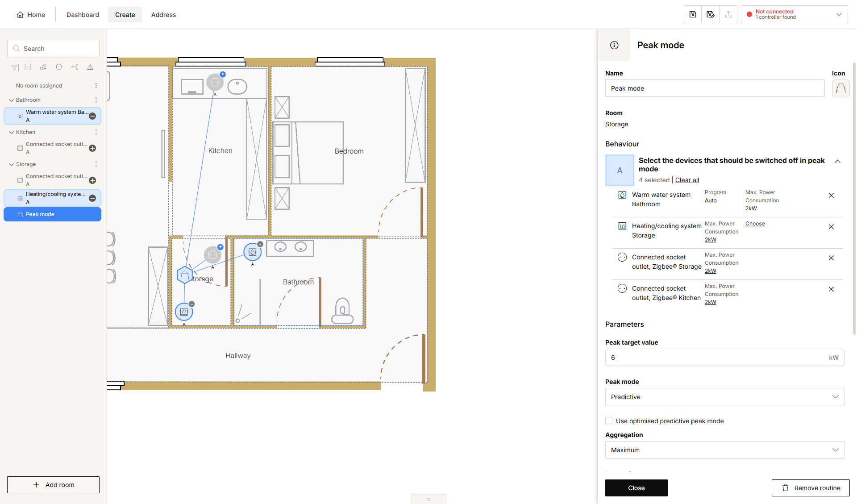Remove Warm water system from selected devices

coord(831,196)
